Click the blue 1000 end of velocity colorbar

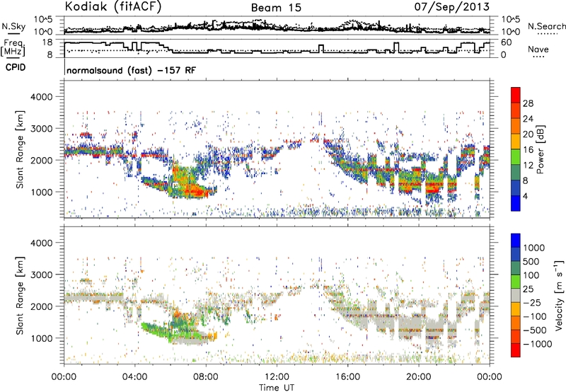point(516,241)
